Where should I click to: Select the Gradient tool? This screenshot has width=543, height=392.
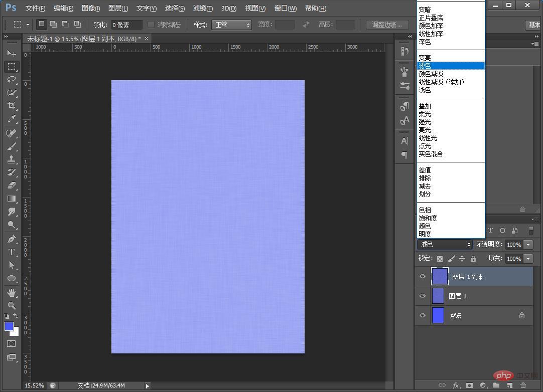12,199
